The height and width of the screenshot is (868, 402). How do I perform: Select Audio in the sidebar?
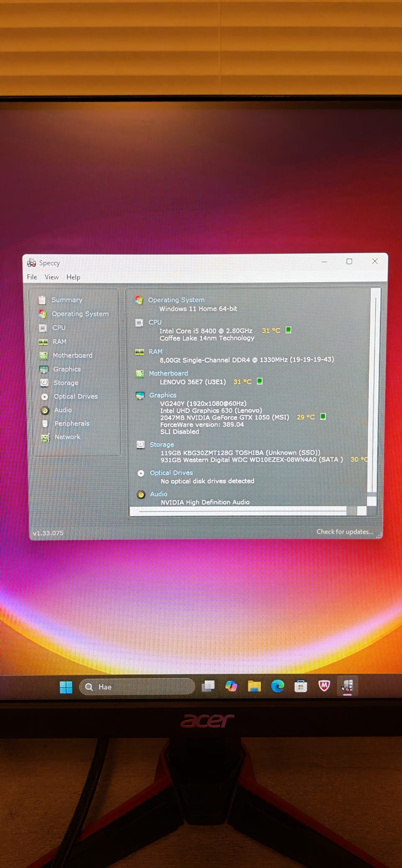pyautogui.click(x=63, y=410)
